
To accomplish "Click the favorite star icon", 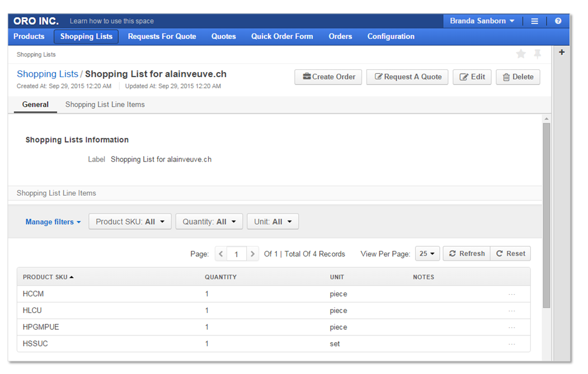I will click(x=521, y=54).
